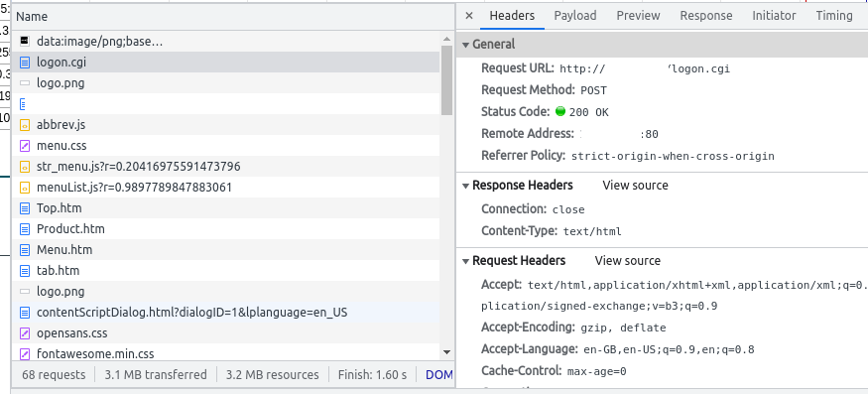Click the stylesheet icon of menu.css

[x=25, y=146]
